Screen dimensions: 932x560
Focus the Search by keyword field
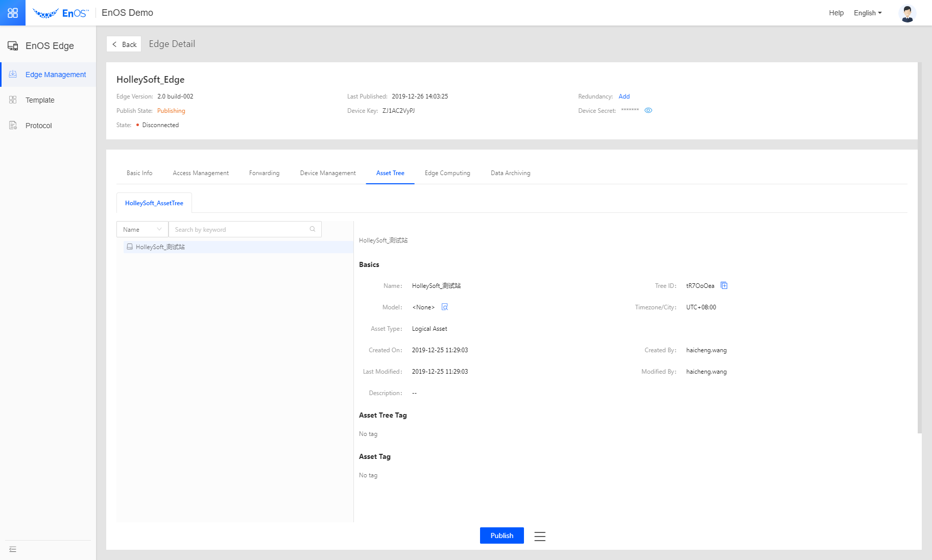[x=245, y=229]
